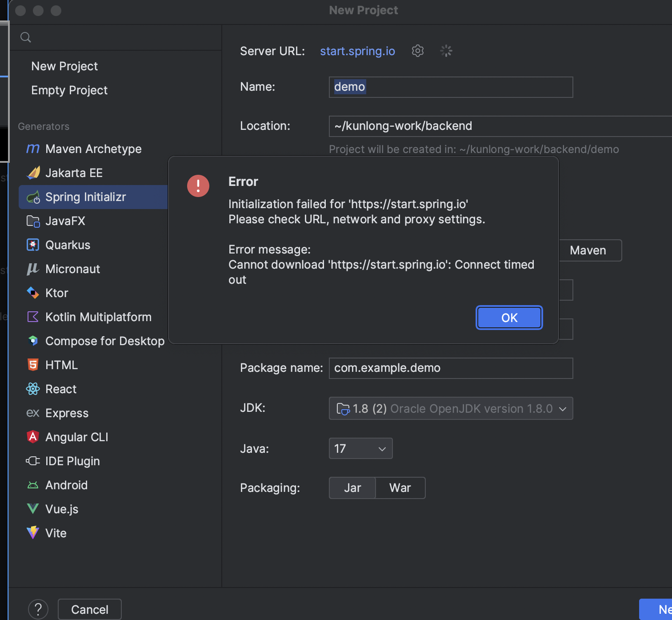Click the OK button in Error dialog
This screenshot has height=620, width=672.
tap(509, 318)
